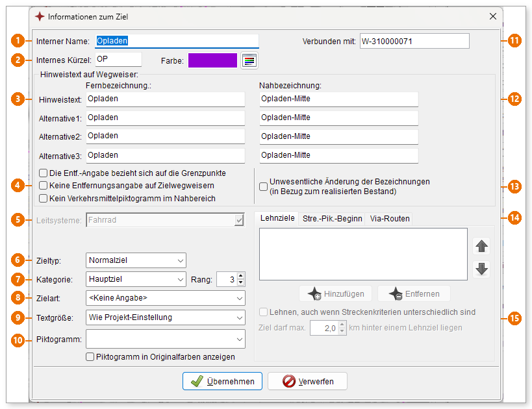
Task: Click Hinzufügen to add a Lehnziel
Action: point(336,293)
